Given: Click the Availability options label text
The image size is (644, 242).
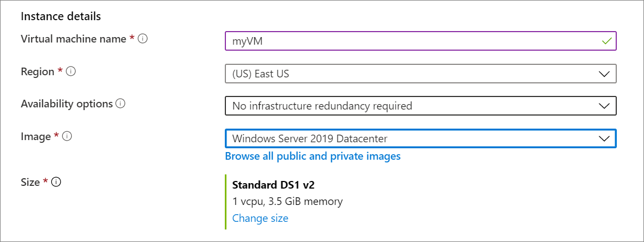Looking at the screenshot, I should pyautogui.click(x=66, y=104).
